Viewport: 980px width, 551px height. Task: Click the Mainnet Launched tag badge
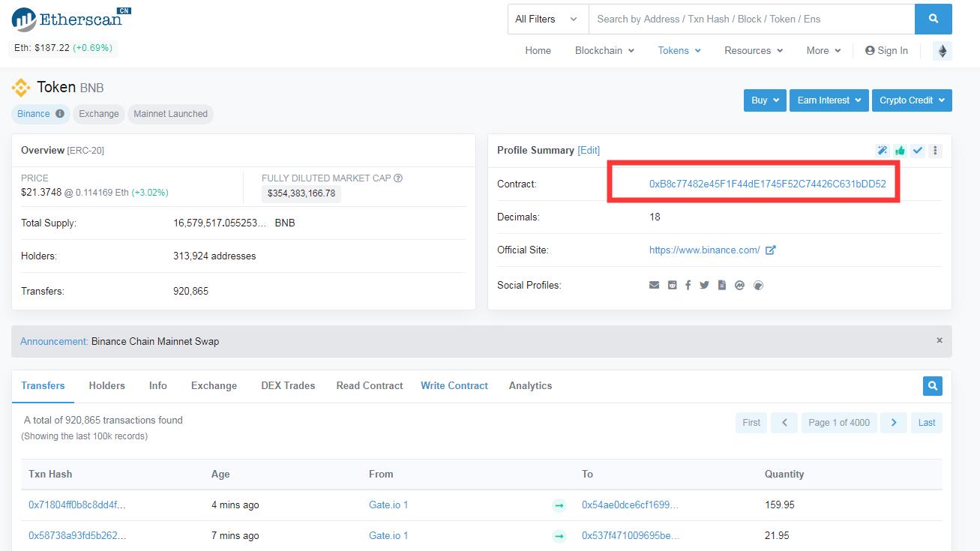(x=170, y=114)
